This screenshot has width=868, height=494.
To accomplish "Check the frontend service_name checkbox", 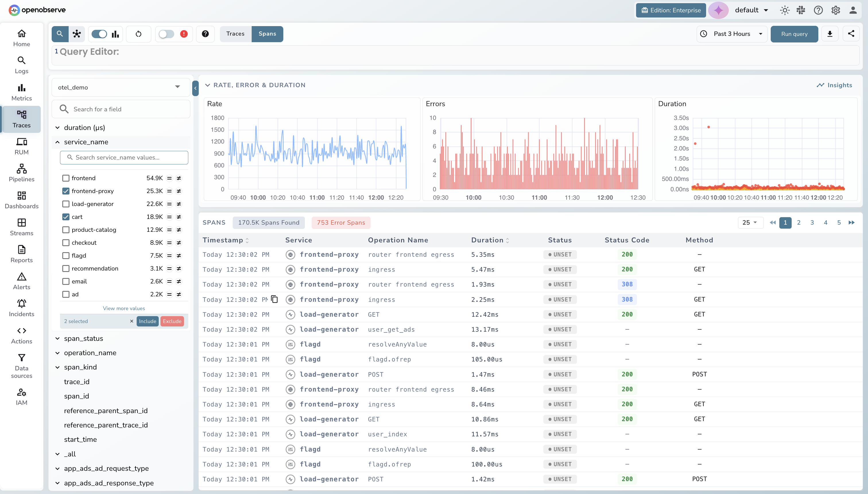I will (65, 178).
